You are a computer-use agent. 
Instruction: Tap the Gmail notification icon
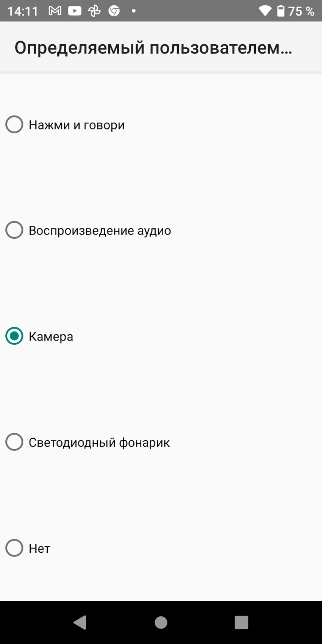55,11
